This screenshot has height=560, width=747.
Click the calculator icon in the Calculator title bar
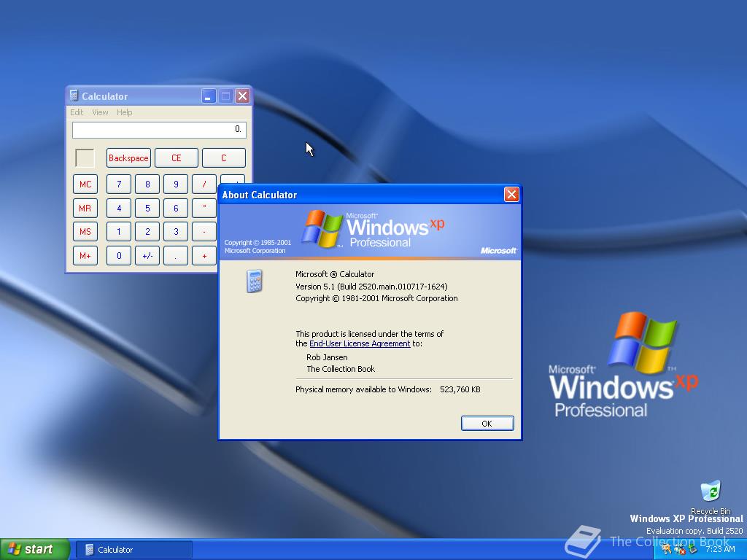[x=75, y=96]
